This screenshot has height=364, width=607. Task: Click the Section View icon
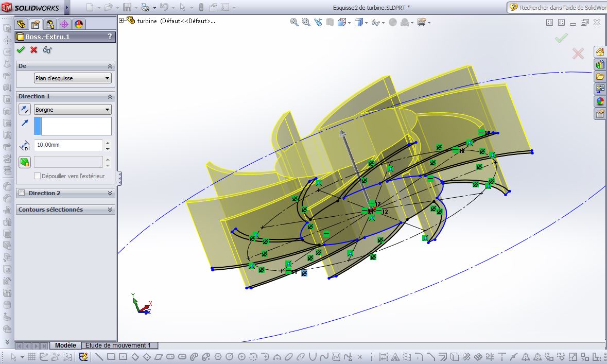[x=330, y=23]
